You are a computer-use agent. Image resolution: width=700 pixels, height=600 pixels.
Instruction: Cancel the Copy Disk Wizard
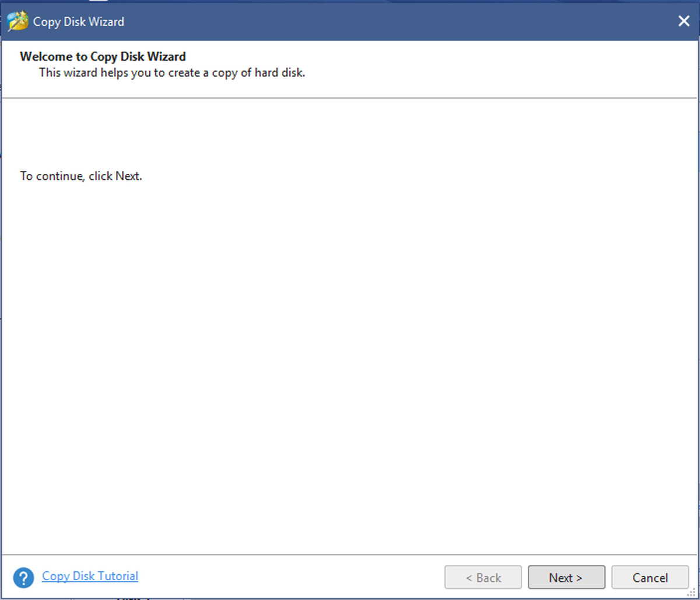pos(650,577)
